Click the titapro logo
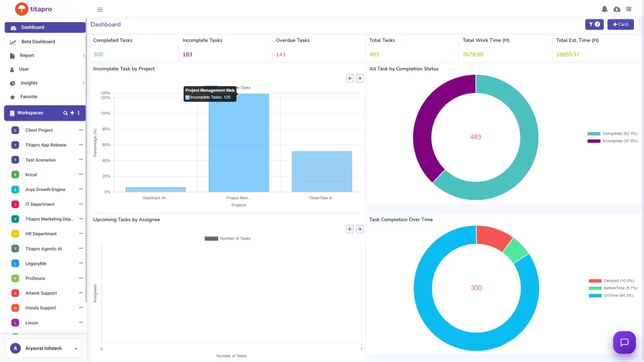This screenshot has height=362, width=644. (x=34, y=9)
